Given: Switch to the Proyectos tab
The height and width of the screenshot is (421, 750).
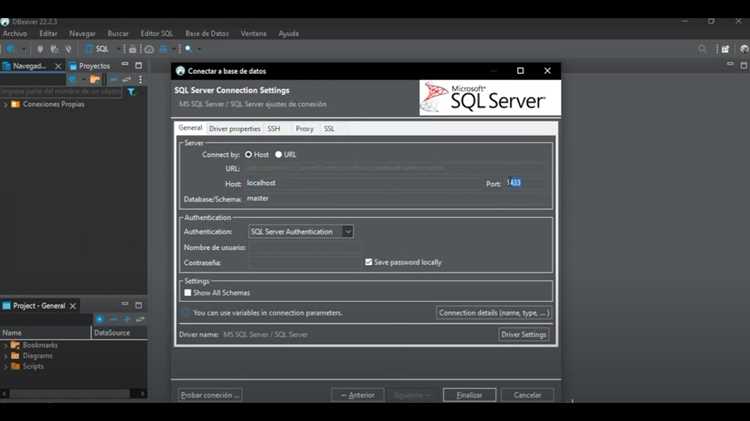Looking at the screenshot, I should pyautogui.click(x=90, y=66).
